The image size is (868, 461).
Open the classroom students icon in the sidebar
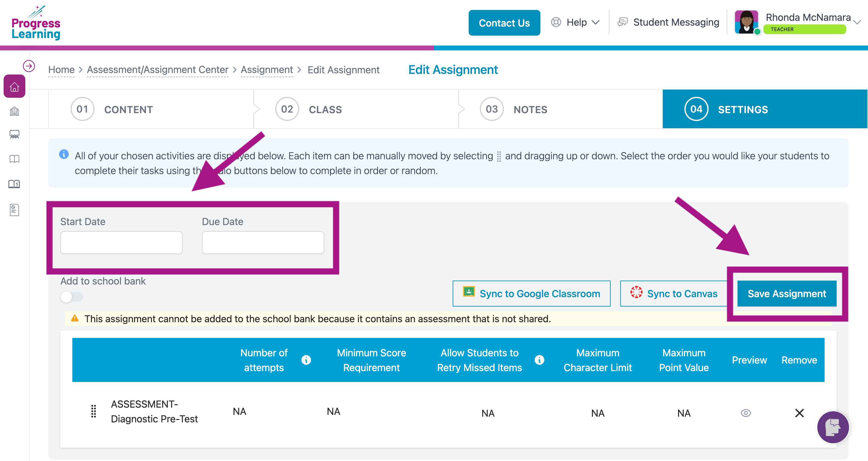(14, 135)
